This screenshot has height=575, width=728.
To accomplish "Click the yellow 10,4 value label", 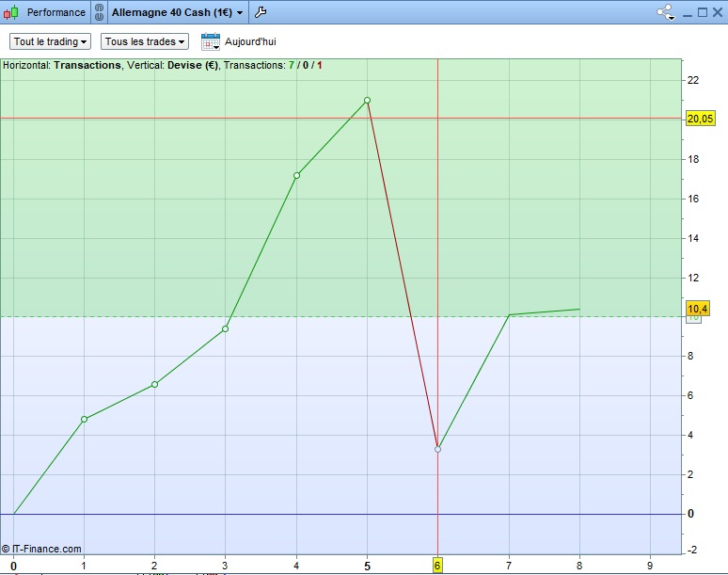I will pyautogui.click(x=697, y=309).
